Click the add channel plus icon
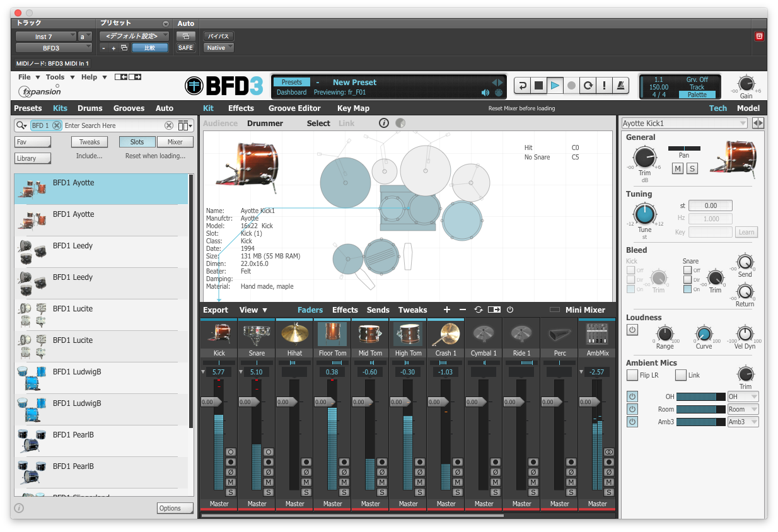This screenshot has width=778, height=532. tap(447, 309)
